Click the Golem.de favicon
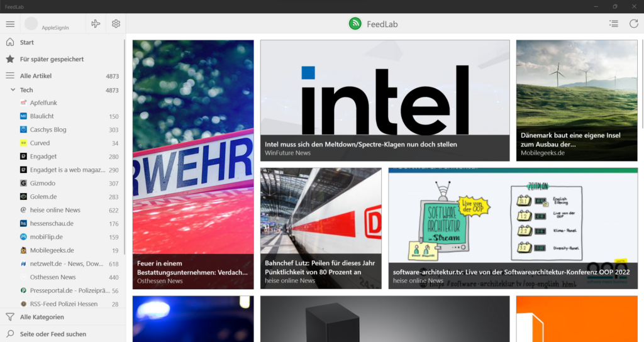The height and width of the screenshot is (342, 644). pyautogui.click(x=23, y=197)
